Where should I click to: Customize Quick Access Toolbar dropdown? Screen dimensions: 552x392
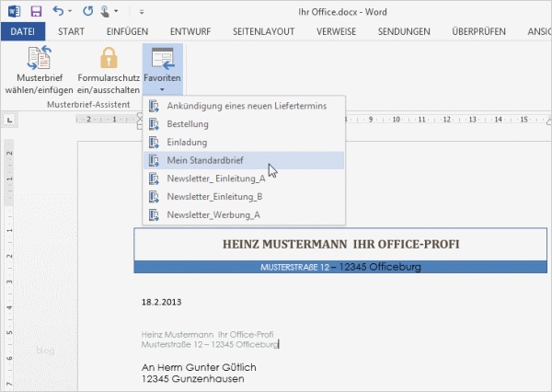(x=142, y=12)
